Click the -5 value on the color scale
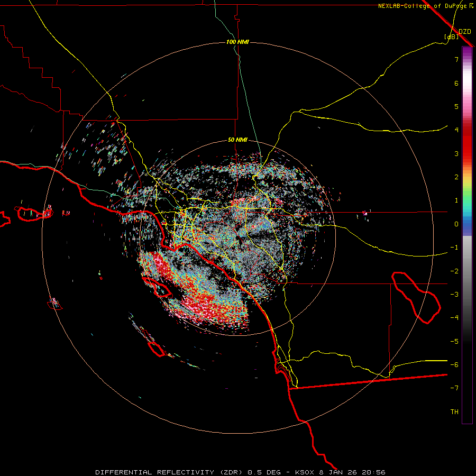The image size is (476, 476). (454, 342)
